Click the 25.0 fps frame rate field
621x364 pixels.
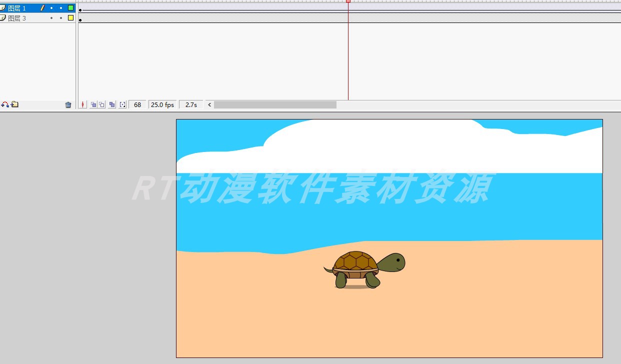tap(162, 104)
